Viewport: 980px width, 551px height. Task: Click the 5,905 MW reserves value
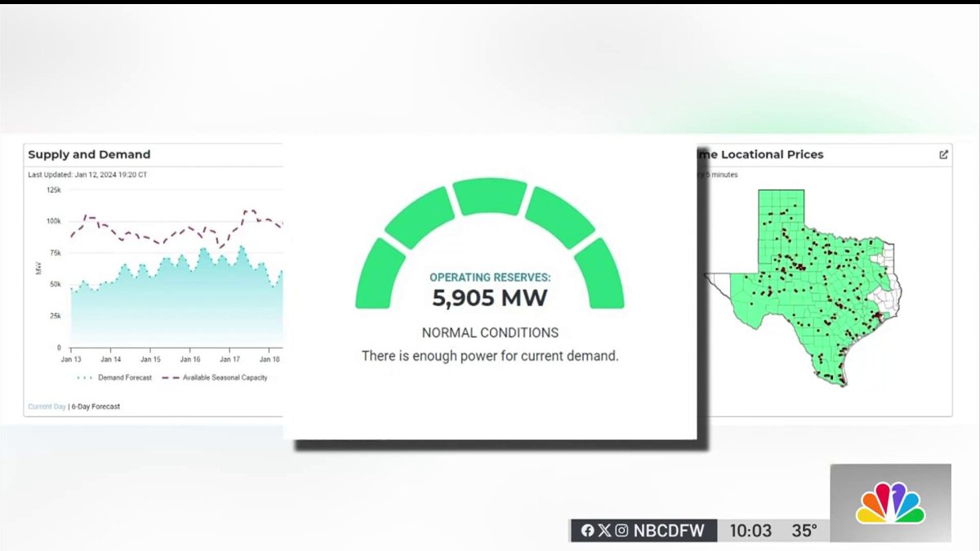tap(488, 298)
